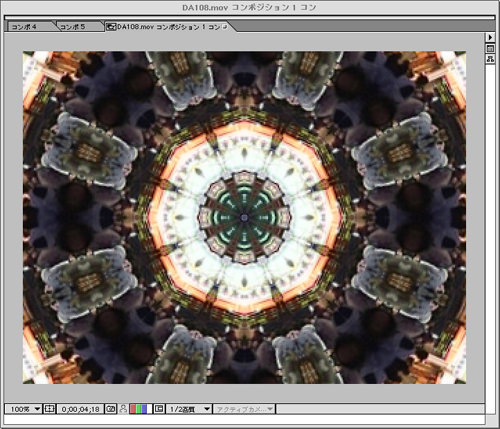This screenshot has width=500, height=429.
Task: Click the DA108.mov window title bar
Action: point(249,7)
